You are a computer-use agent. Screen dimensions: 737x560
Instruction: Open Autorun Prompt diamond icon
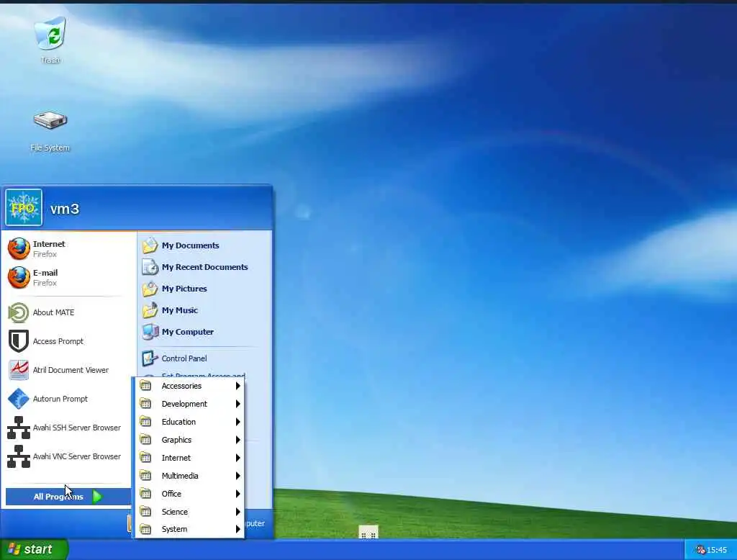19,399
